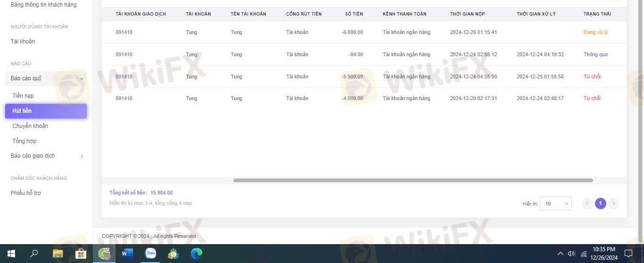
Task: Select page 1 in pagination
Action: click(600, 204)
